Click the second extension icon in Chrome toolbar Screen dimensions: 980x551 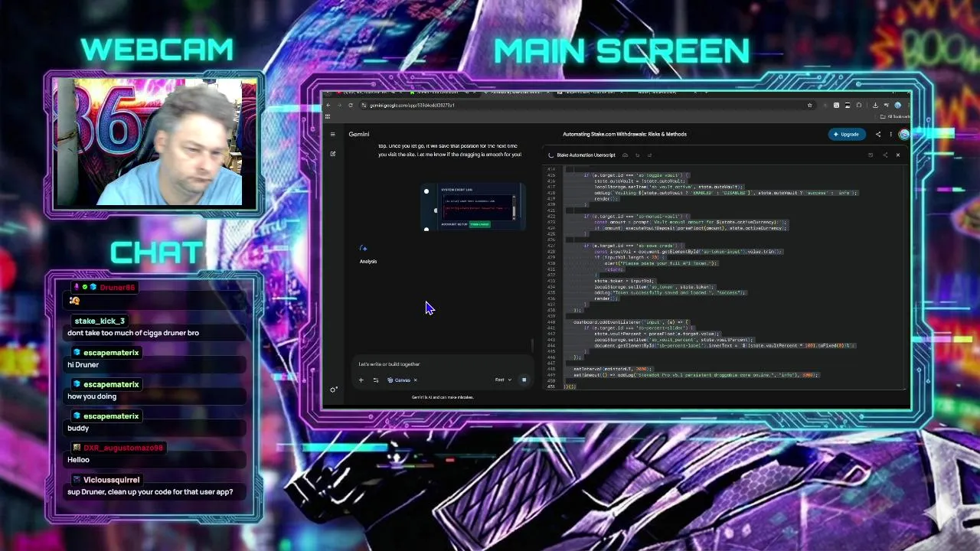click(848, 105)
